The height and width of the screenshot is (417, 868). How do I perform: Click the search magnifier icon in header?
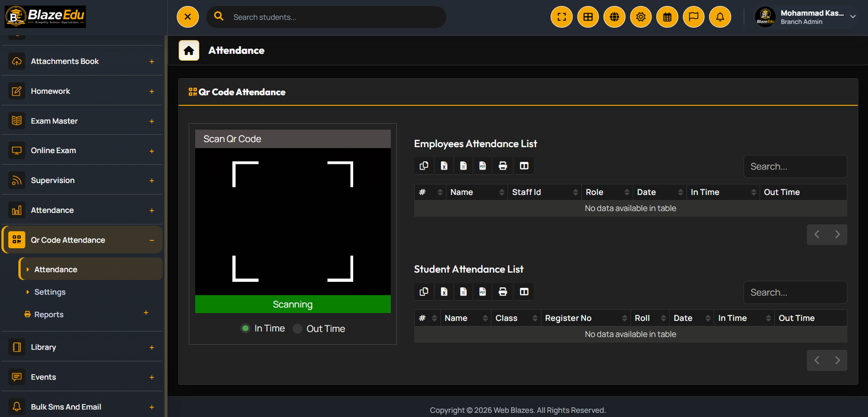click(x=219, y=16)
